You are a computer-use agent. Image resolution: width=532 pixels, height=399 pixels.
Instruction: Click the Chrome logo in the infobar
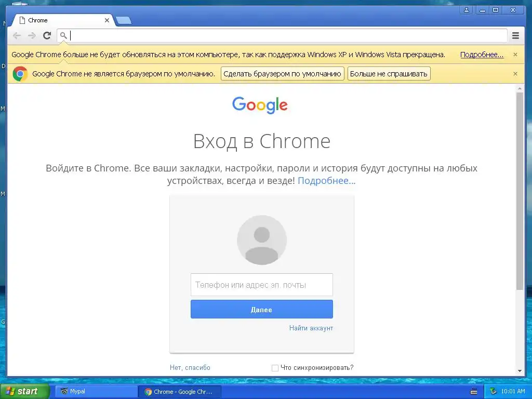coord(20,74)
